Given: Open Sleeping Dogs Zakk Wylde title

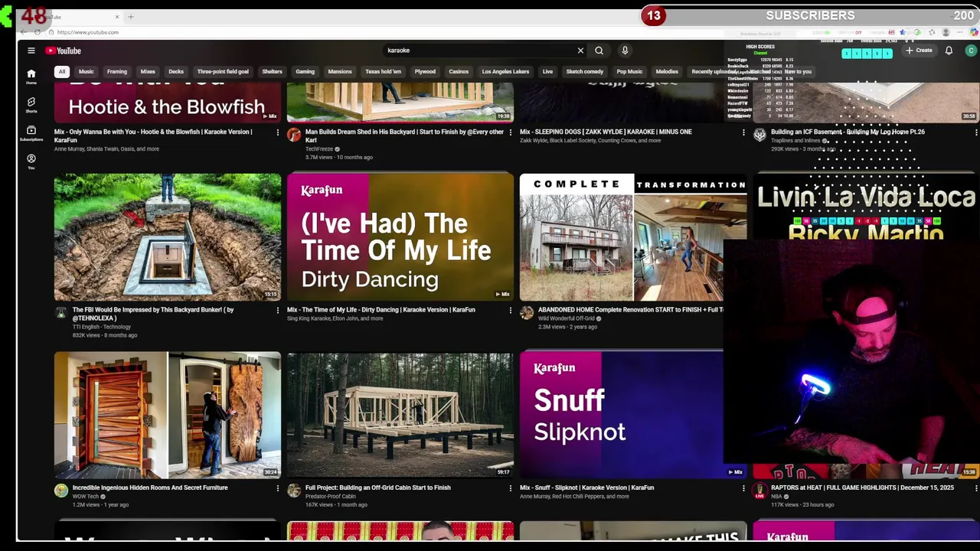Looking at the screenshot, I should pyautogui.click(x=606, y=132).
